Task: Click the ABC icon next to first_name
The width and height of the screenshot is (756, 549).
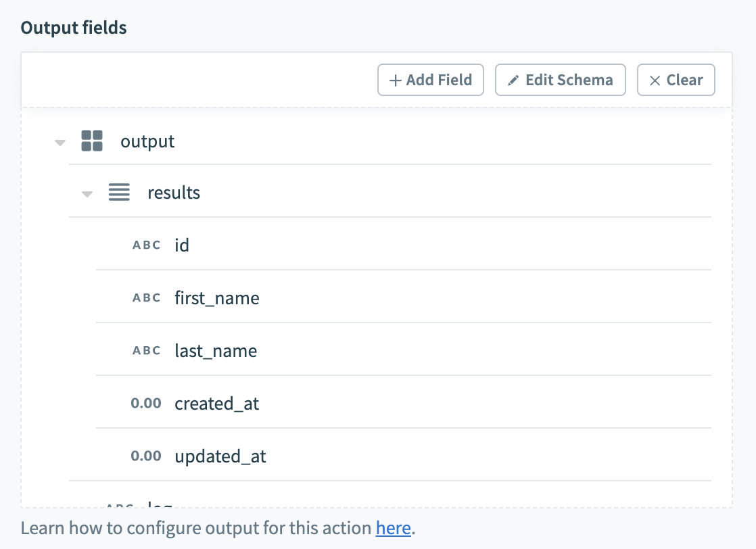Action: 146,298
